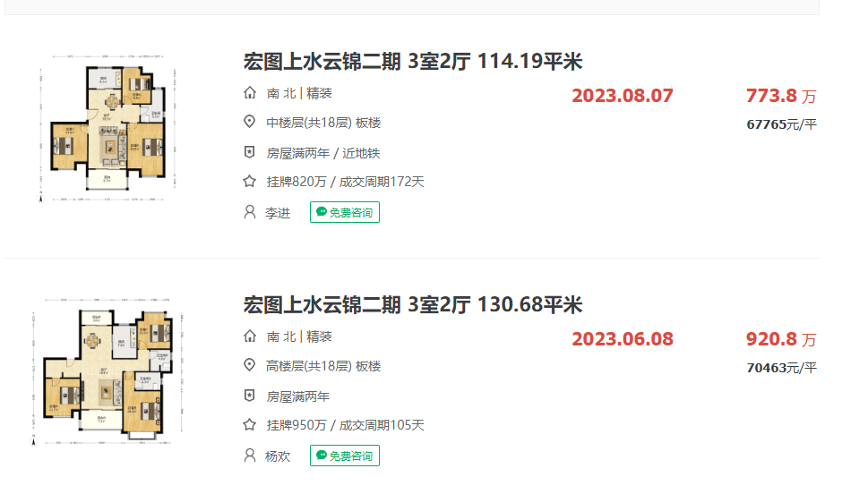The height and width of the screenshot is (494, 868).
Task: View the floor plan thumbnail of the 114.19平米 unit
Action: (x=108, y=128)
